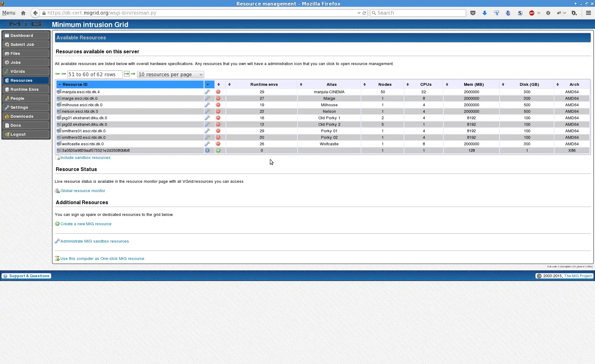Expand the Resources section in sidebar
Screen dimensions: 595x364
click(25, 80)
